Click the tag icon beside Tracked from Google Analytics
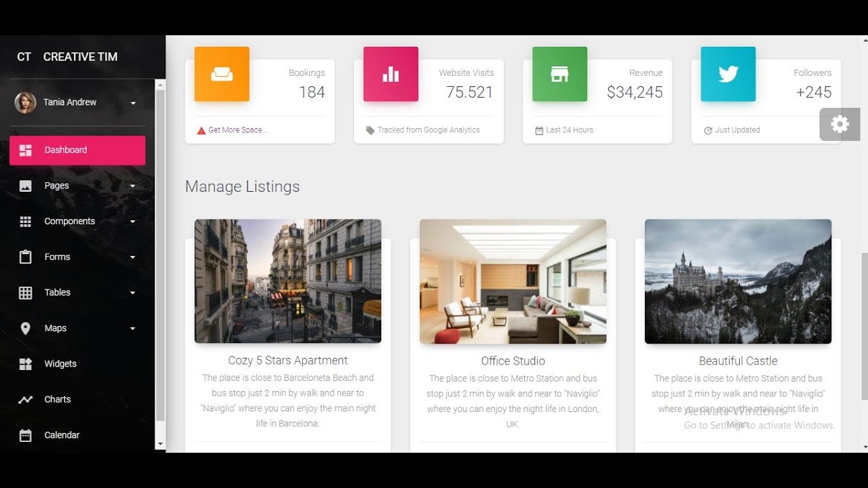 (370, 130)
